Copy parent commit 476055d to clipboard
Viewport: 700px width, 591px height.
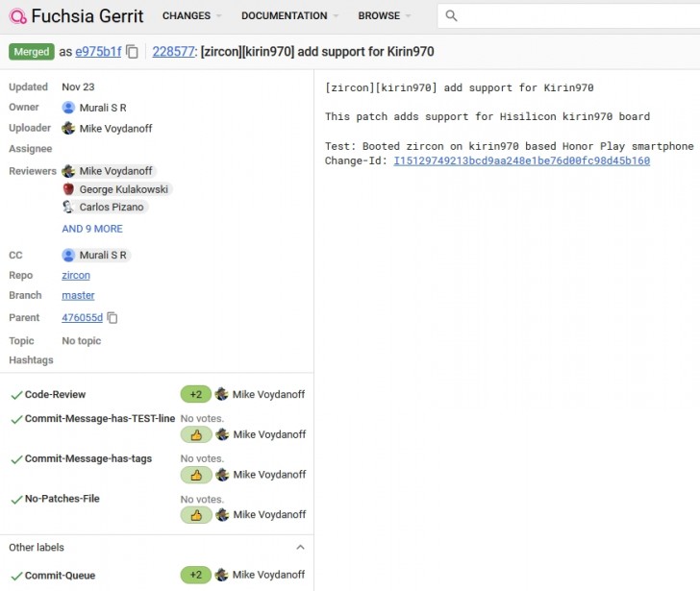[x=112, y=318]
